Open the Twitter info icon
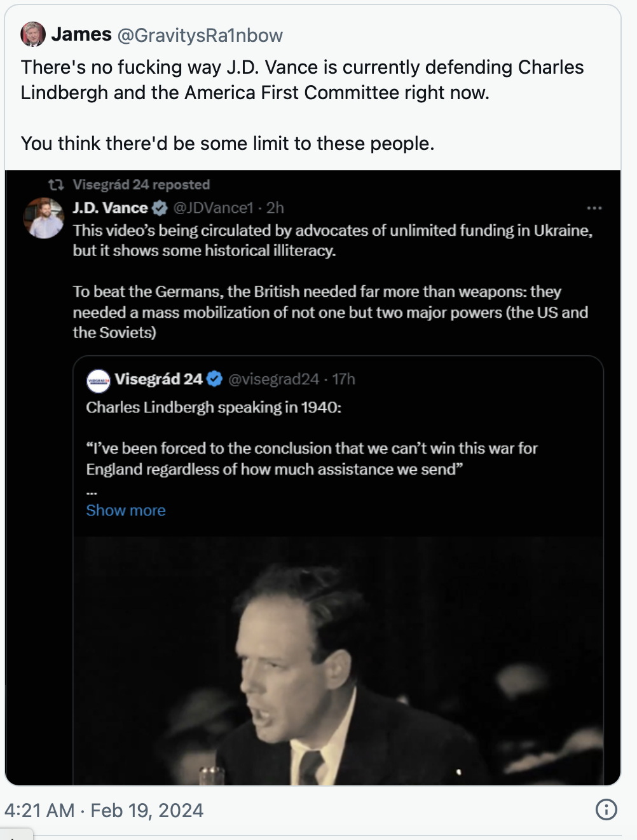This screenshot has height=840, width=637. pos(606,810)
